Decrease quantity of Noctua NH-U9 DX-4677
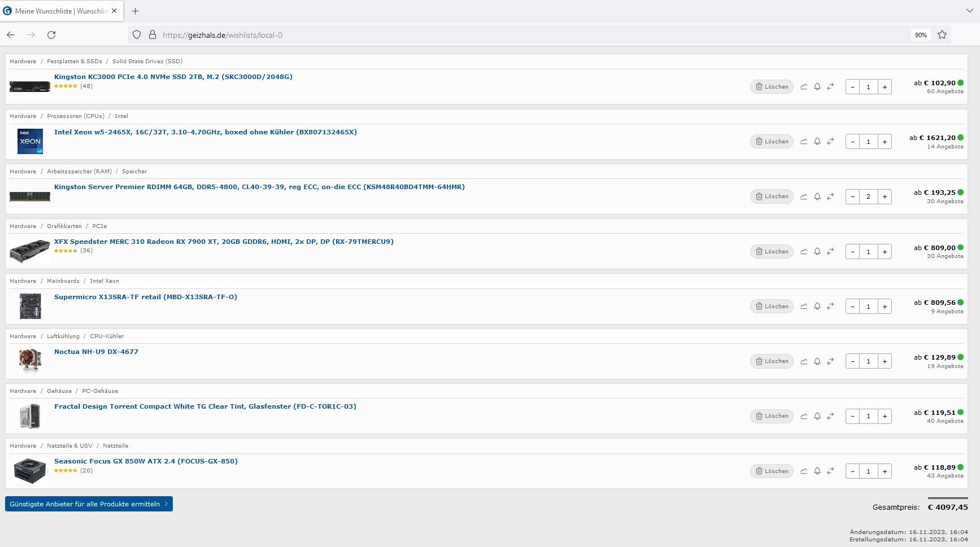 coord(852,361)
